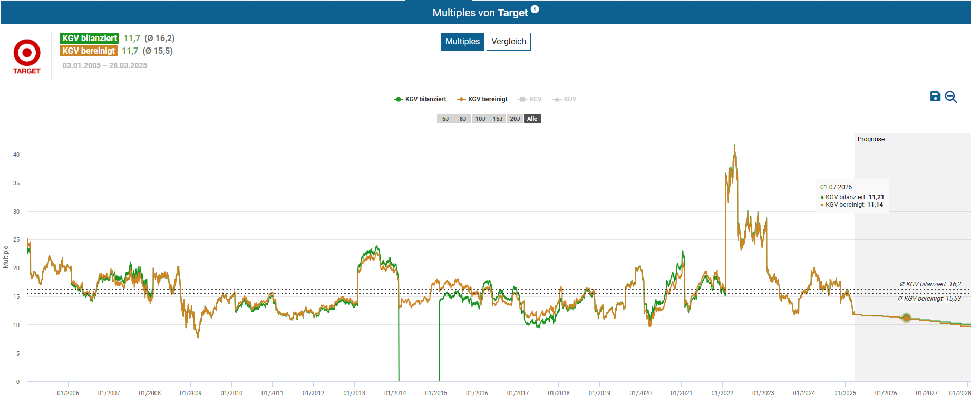Select the 10J time range

tap(480, 119)
